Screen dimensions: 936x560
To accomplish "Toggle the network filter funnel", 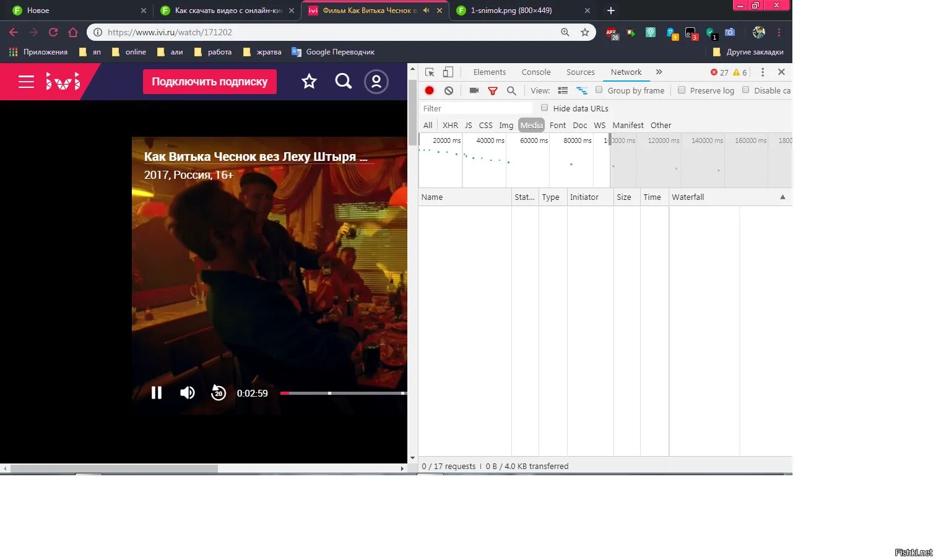I will (493, 90).
